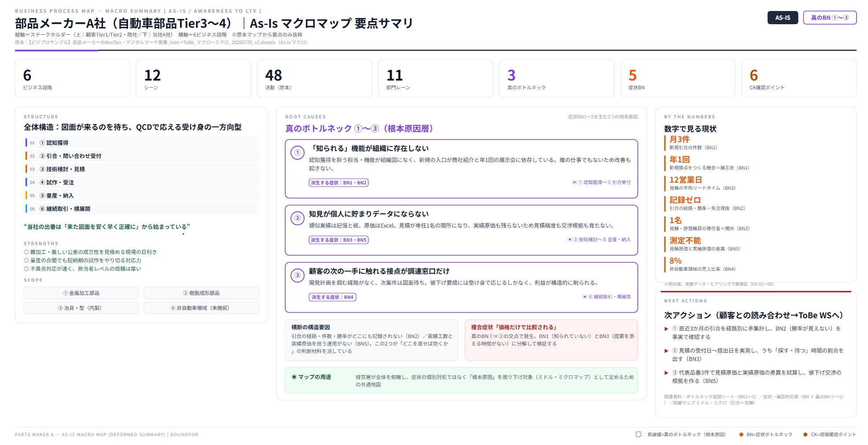The image size is (868, 445).
Task: Click the 関連資料 reference note
Action: point(754,400)
